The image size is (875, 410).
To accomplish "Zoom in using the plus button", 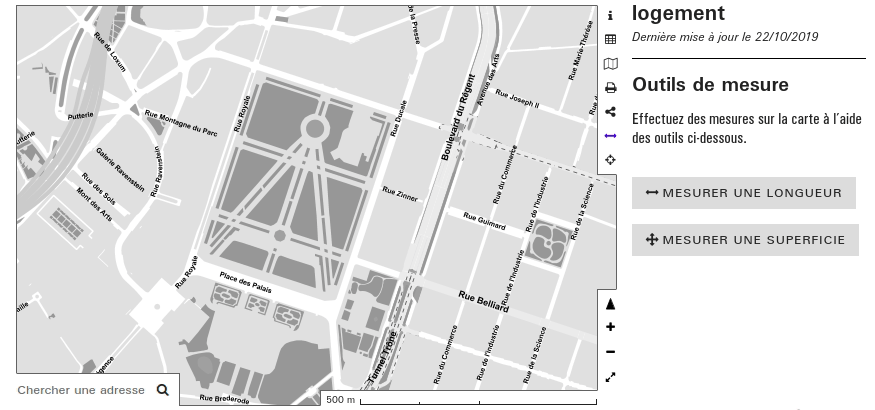I will (610, 327).
